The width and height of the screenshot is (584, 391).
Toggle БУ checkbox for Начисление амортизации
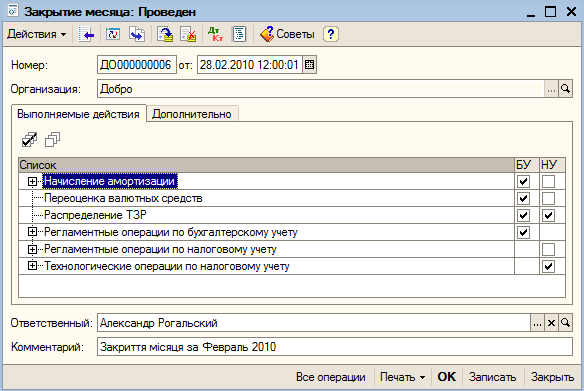coord(523,181)
